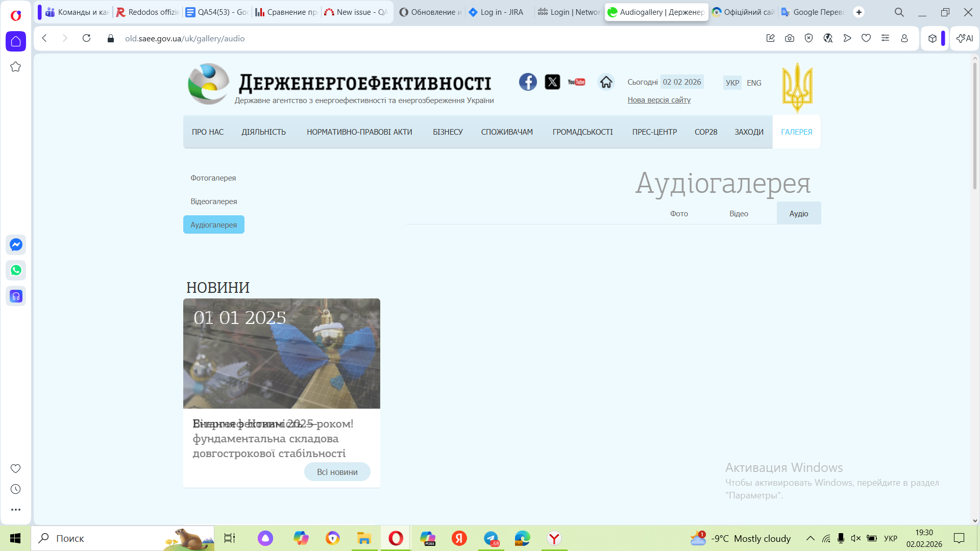Open the X (Twitter) icon link
Screen dimensions: 980x551
[x=552, y=82]
